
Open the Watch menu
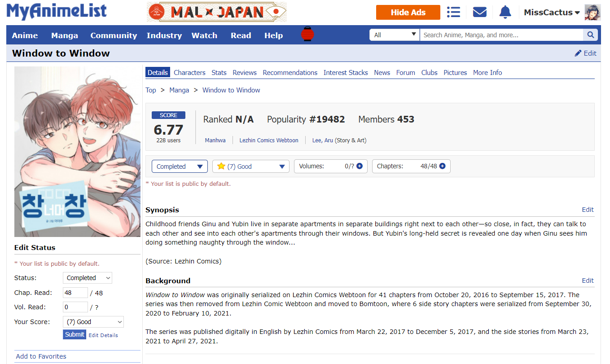pyautogui.click(x=204, y=35)
